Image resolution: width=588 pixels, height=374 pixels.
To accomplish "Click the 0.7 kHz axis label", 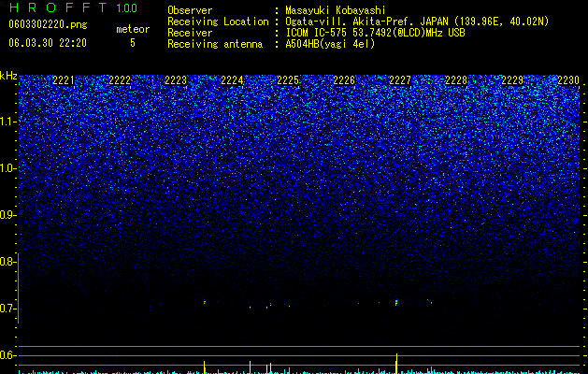I will click(7, 309).
